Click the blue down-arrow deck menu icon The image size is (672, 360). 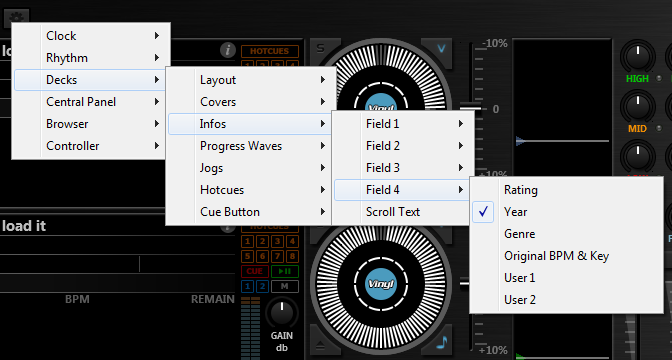pyautogui.click(x=441, y=48)
